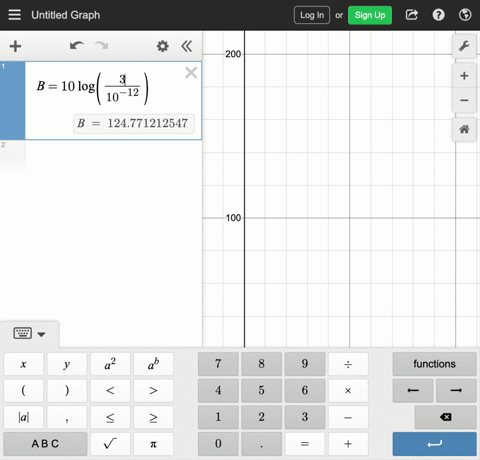This screenshot has width=480, height=460.
Task: Click the Add Item plus icon
Action: (x=15, y=46)
